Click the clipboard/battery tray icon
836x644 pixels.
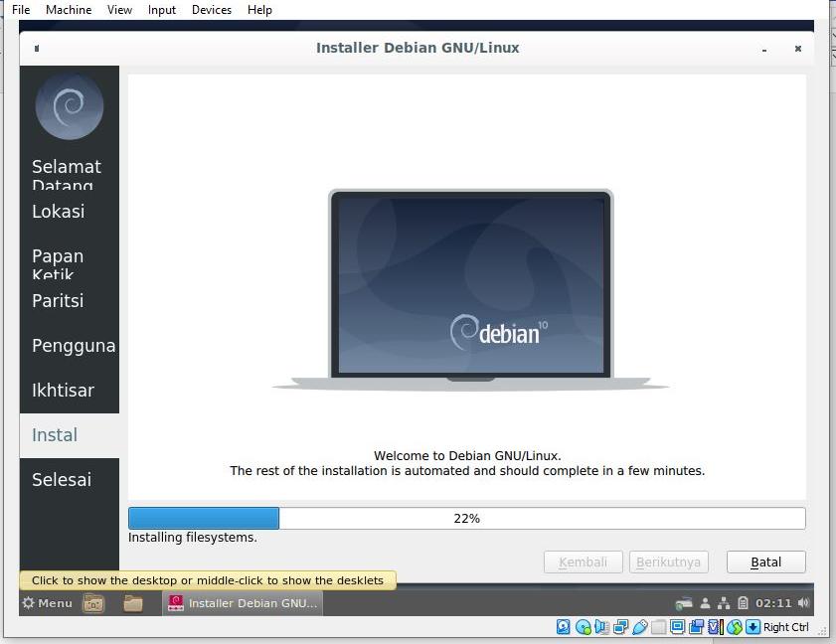click(743, 603)
